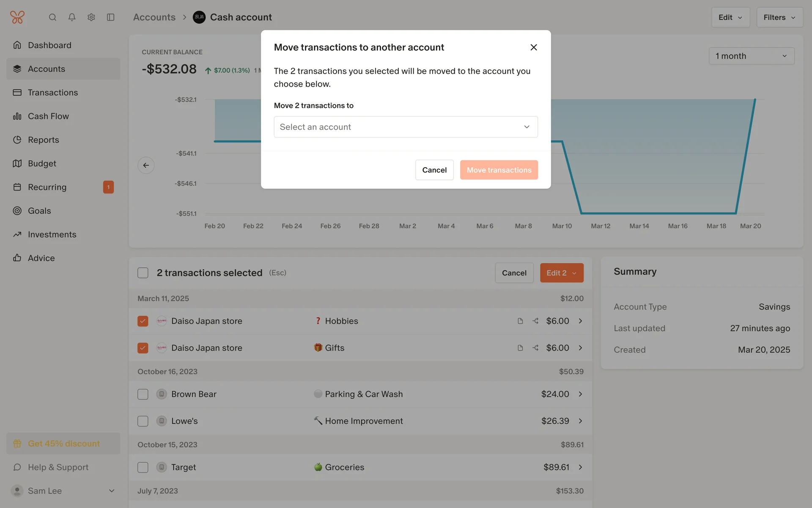Click the app logo icon

pyautogui.click(x=17, y=17)
